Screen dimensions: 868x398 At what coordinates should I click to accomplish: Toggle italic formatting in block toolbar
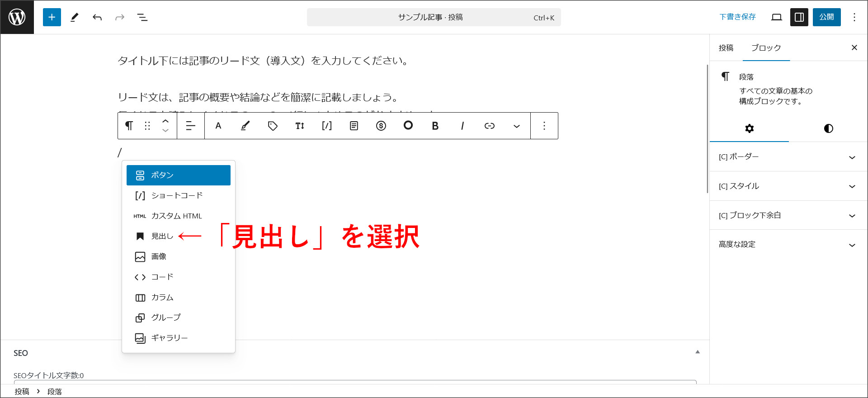click(462, 126)
